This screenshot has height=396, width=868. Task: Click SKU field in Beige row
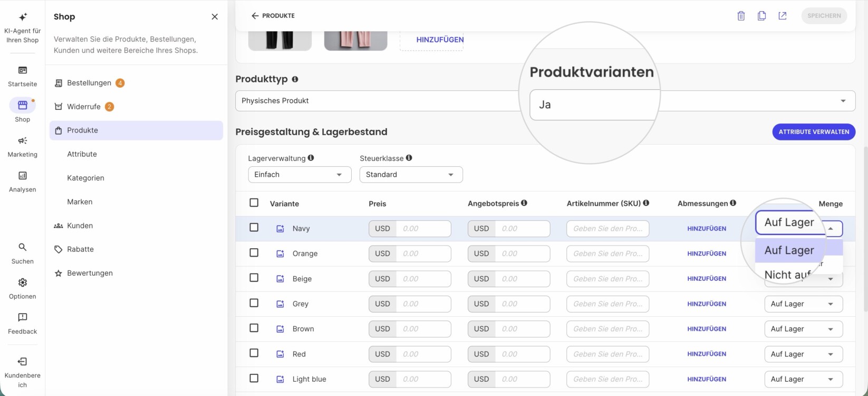point(607,279)
